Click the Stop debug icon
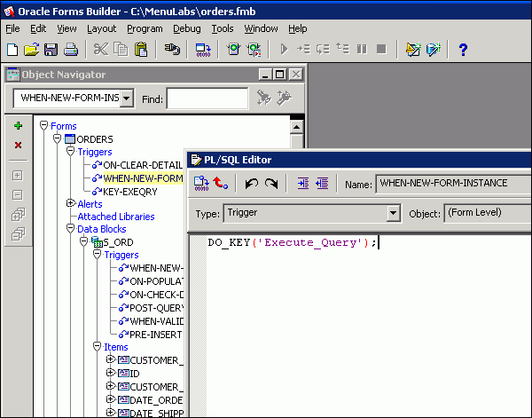The width and height of the screenshot is (532, 418). click(381, 50)
